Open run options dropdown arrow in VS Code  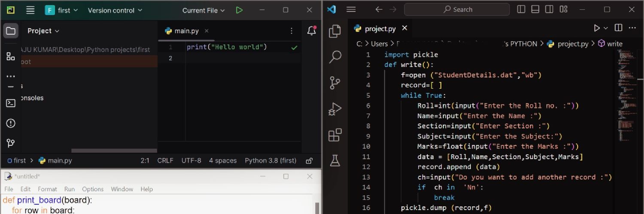tap(606, 28)
